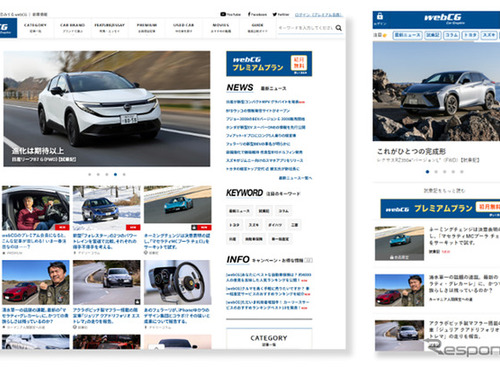This screenshot has height=367, width=500.
Task: Open the login (premium member) link
Action: (x=318, y=14)
